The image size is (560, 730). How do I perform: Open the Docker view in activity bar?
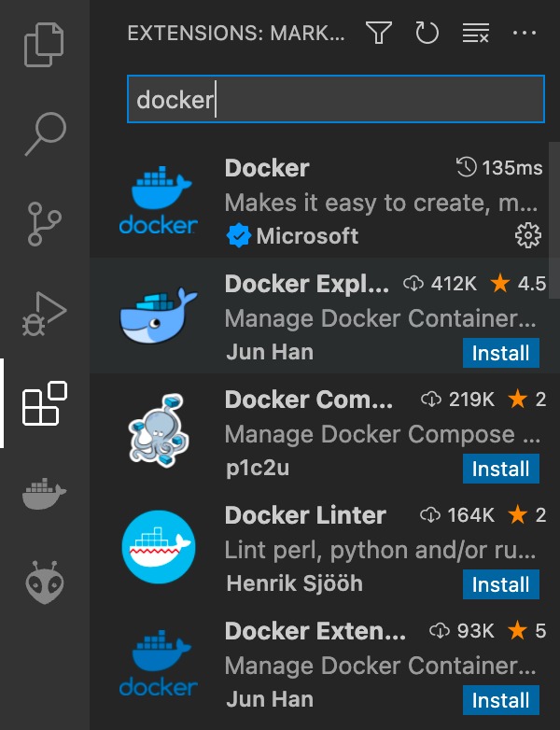pyautogui.click(x=45, y=493)
